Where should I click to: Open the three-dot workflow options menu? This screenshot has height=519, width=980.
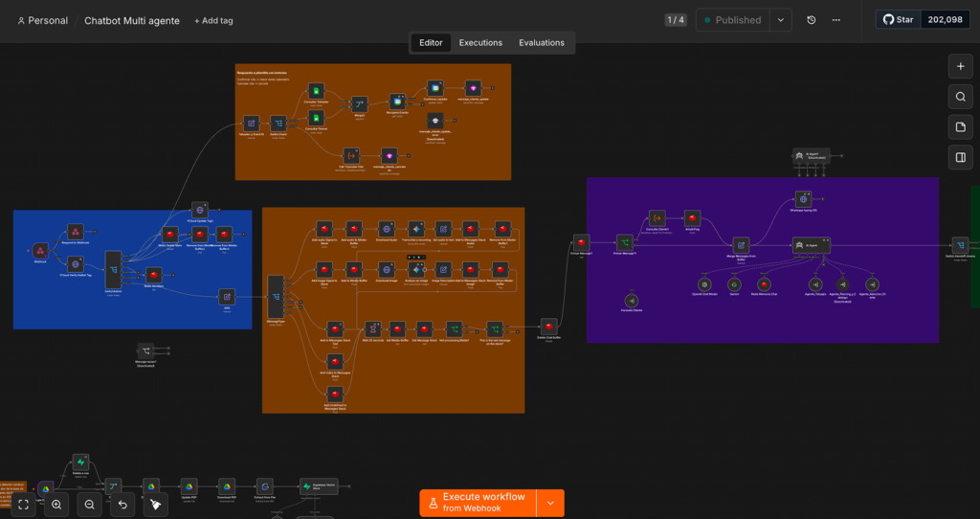[836, 20]
